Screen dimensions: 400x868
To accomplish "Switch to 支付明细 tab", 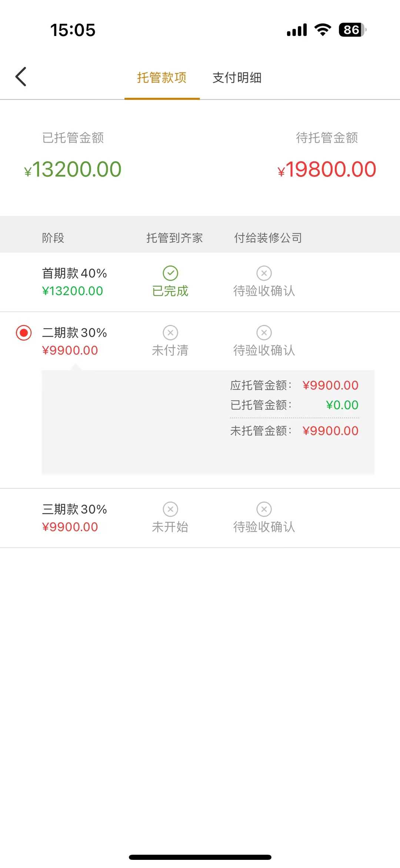I will tap(237, 77).
